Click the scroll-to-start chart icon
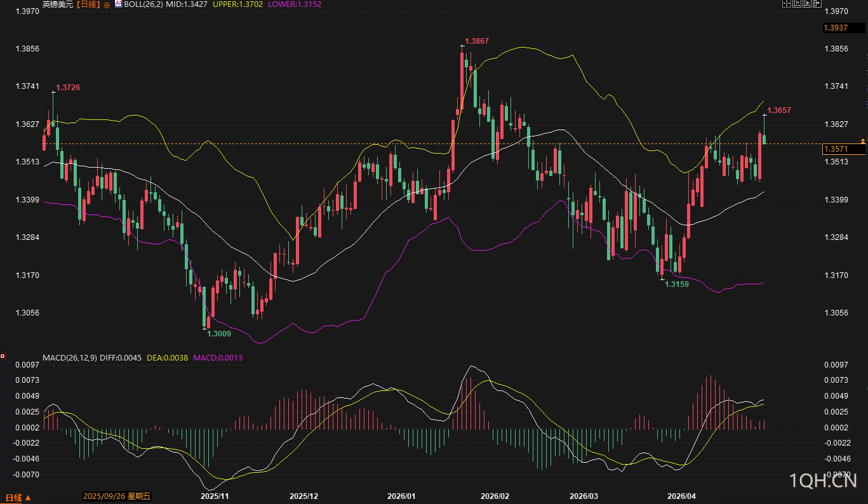The height and width of the screenshot is (504, 868). (x=797, y=4)
